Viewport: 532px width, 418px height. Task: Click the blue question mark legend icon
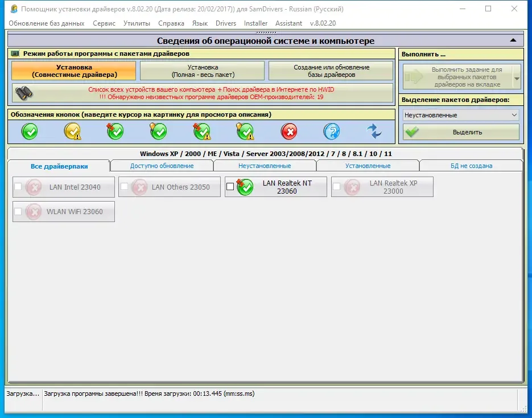332,132
